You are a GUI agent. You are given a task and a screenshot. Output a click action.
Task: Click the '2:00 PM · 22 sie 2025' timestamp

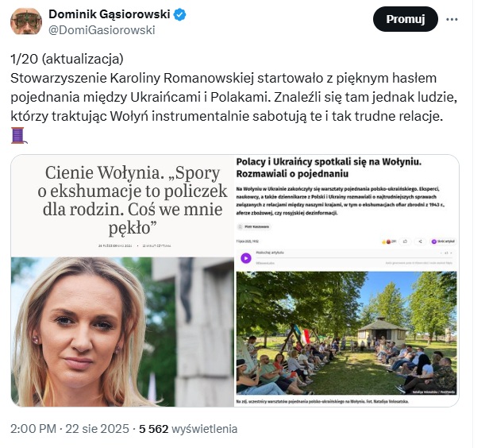(x=70, y=429)
